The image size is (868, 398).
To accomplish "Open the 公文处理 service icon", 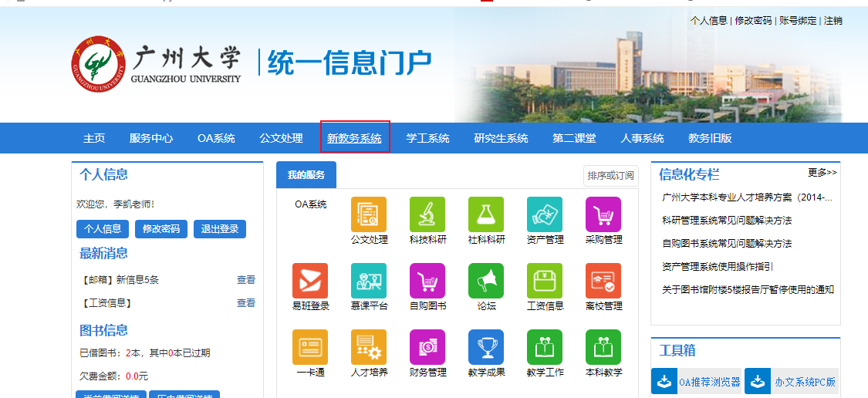I will [369, 214].
